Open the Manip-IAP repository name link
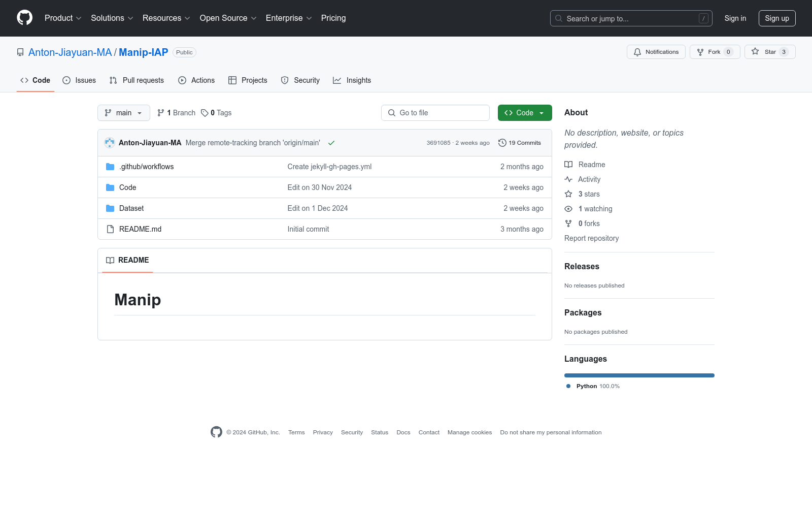812x508 pixels. [144, 52]
